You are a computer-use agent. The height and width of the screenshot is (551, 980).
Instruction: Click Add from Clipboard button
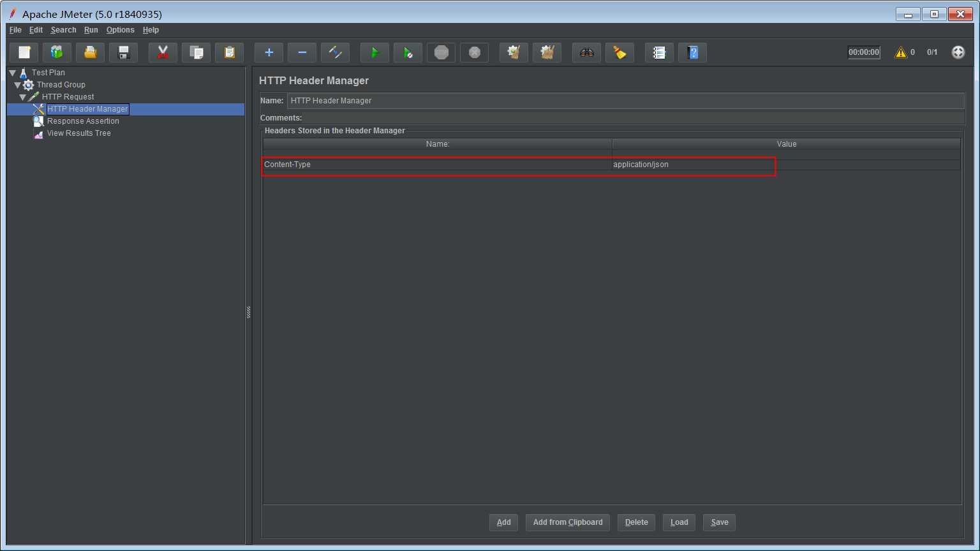tap(568, 522)
